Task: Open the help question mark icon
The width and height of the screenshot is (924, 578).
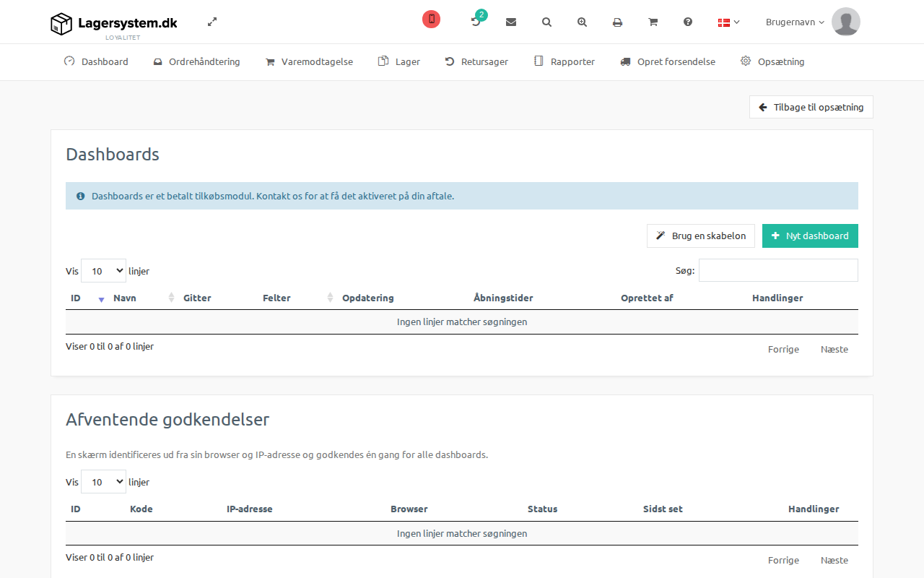Action: pos(688,22)
